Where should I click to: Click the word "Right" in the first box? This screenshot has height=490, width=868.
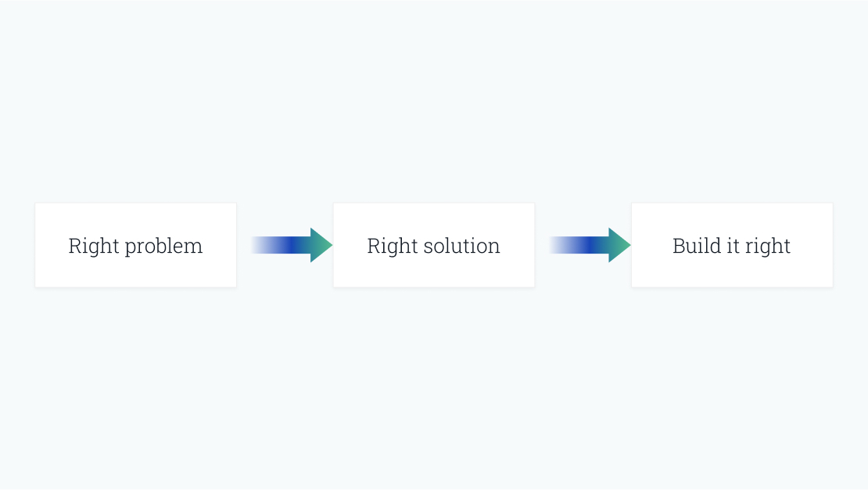pos(94,247)
